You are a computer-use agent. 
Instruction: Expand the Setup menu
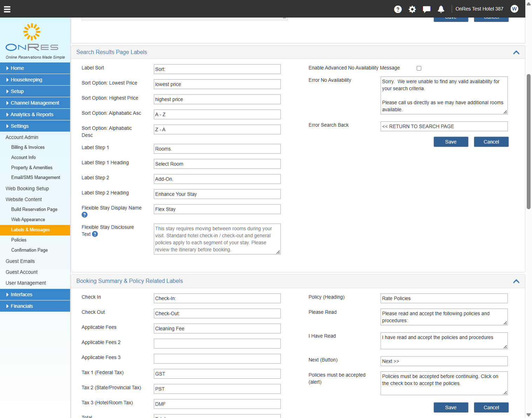coord(35,91)
